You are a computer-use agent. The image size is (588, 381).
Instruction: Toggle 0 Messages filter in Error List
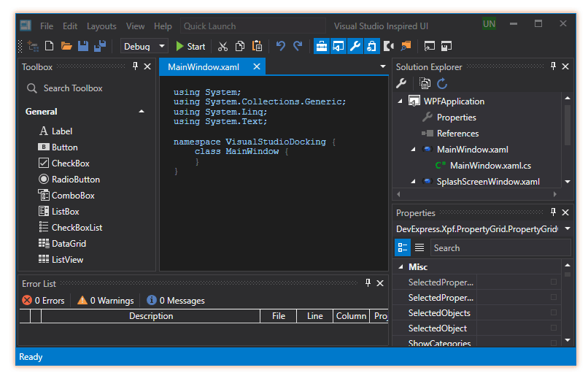coord(176,301)
